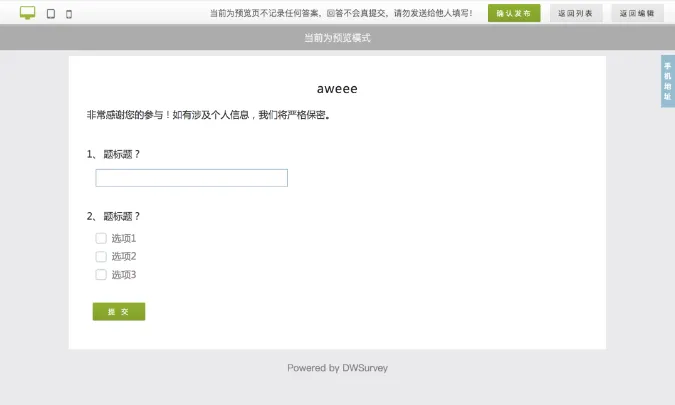Check the 选项2 checkbox
The width and height of the screenshot is (675, 405).
pos(101,257)
